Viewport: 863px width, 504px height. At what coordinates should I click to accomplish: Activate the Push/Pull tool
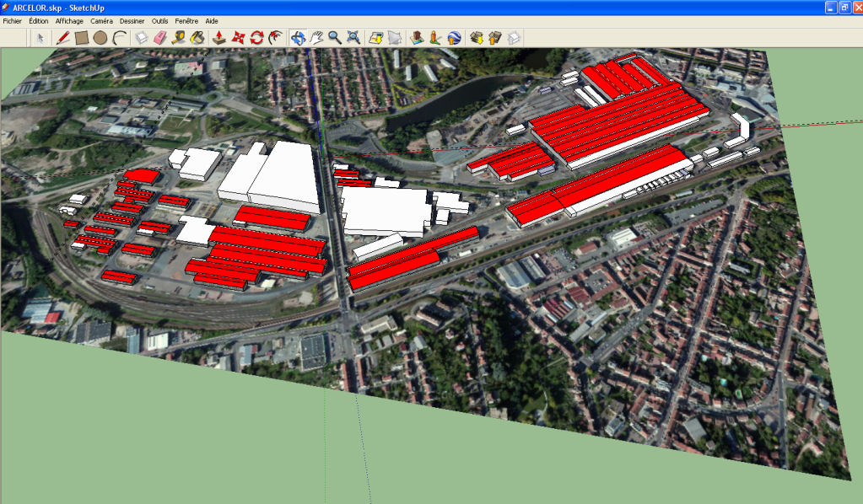(x=219, y=37)
